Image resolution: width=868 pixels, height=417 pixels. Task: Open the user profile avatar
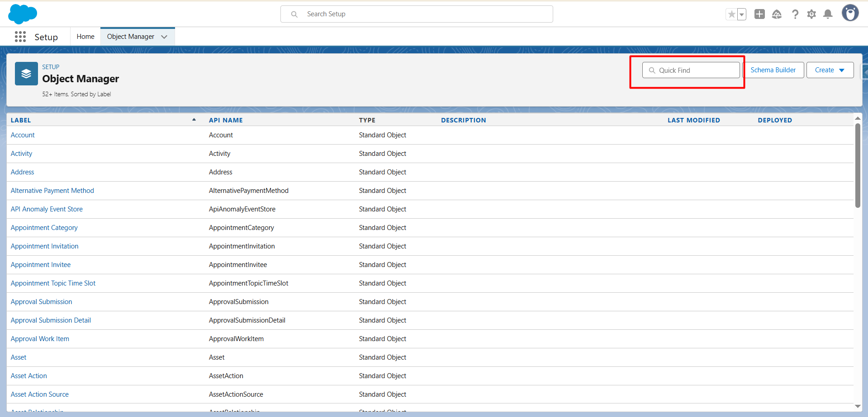[850, 13]
